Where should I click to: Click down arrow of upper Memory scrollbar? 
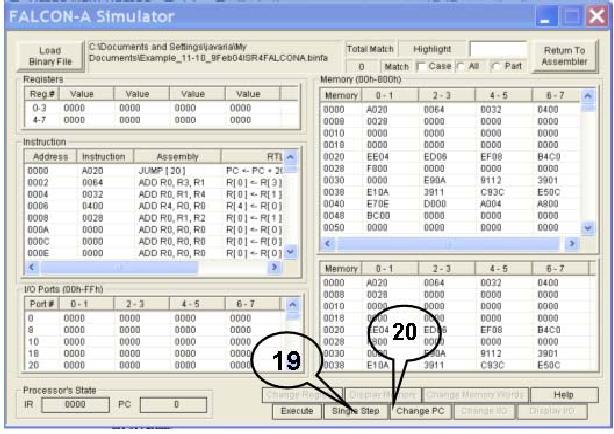pos(588,228)
